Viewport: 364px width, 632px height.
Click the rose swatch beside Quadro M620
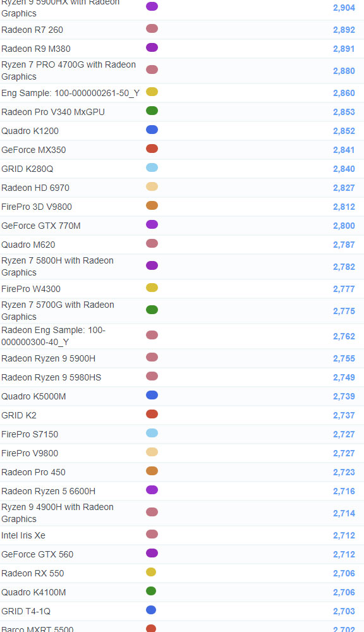pos(152,243)
